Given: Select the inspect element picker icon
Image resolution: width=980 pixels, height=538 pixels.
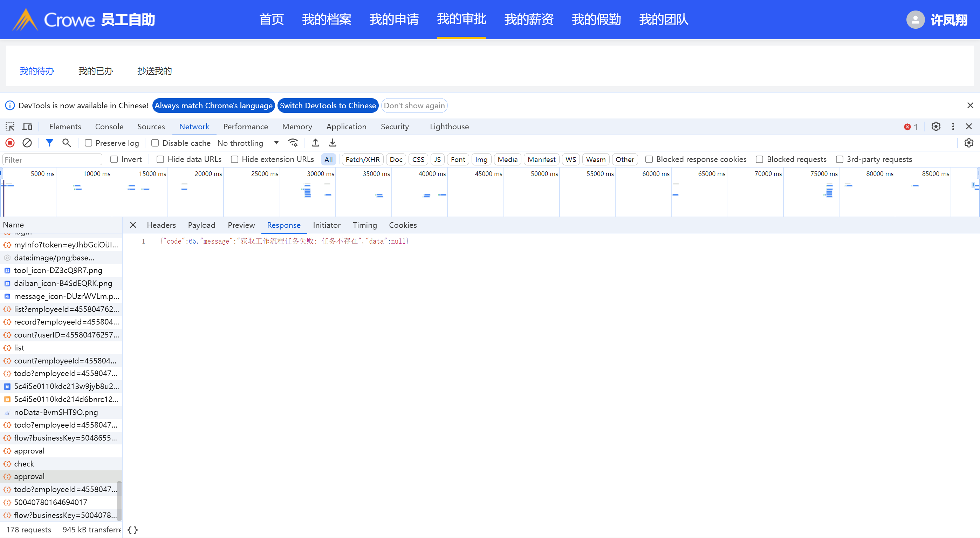Looking at the screenshot, I should point(10,127).
